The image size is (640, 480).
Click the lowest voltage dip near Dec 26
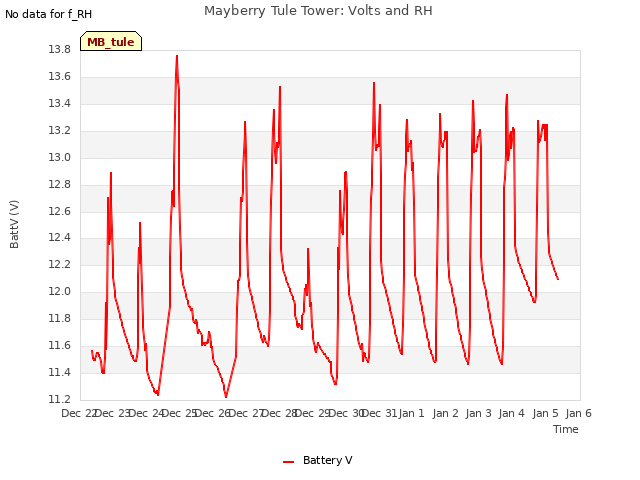coord(226,397)
